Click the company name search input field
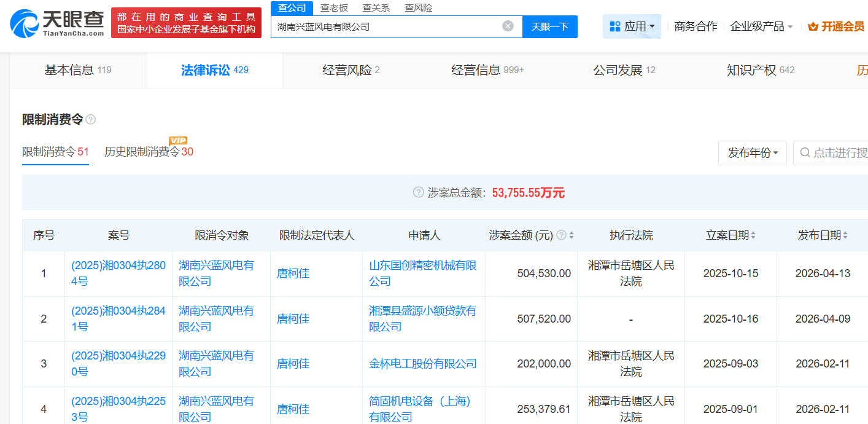Viewport: 868px width, 424px height. coord(387,26)
